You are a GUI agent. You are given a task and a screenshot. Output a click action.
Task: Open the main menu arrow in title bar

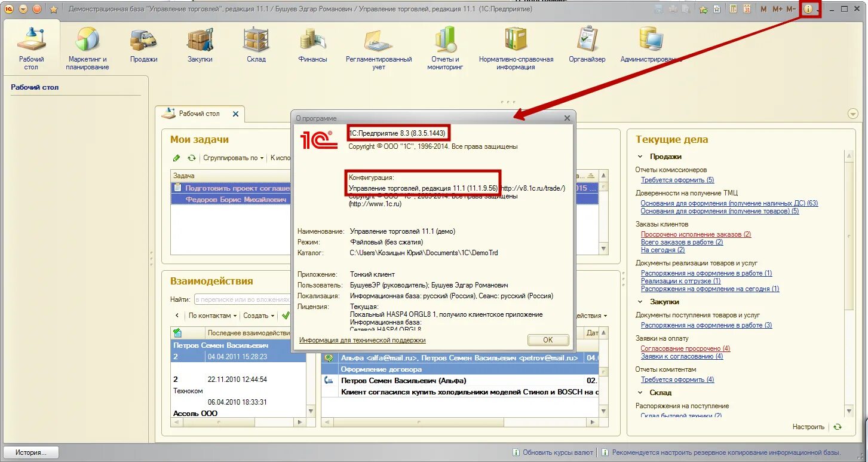(23, 9)
